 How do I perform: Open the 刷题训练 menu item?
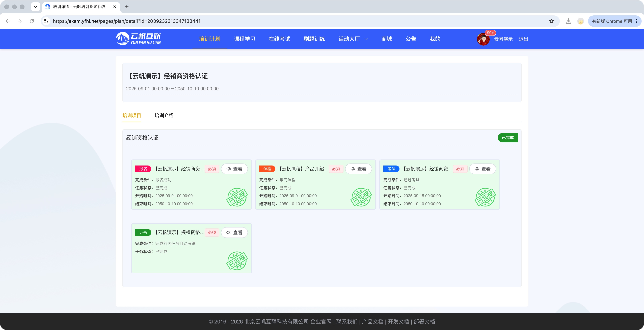(x=314, y=39)
